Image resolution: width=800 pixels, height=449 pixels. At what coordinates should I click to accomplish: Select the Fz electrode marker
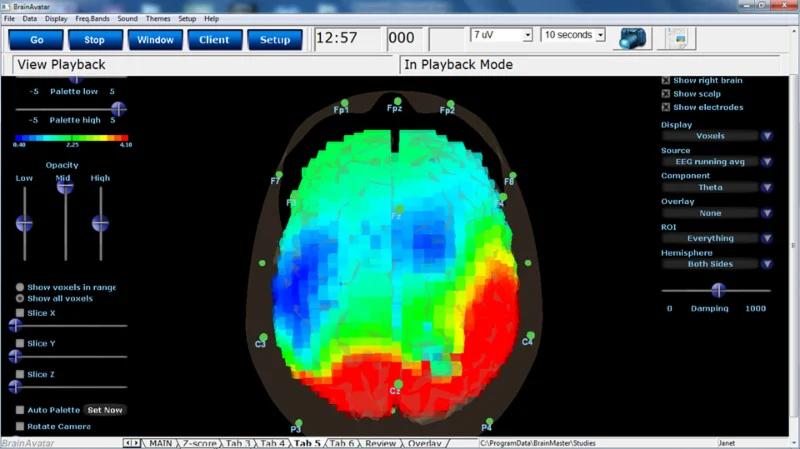point(399,209)
